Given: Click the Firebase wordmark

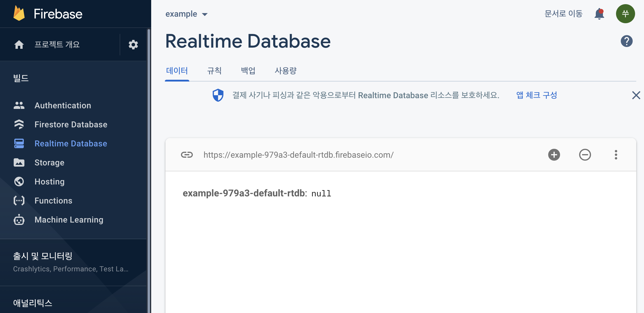Looking at the screenshot, I should point(58,14).
